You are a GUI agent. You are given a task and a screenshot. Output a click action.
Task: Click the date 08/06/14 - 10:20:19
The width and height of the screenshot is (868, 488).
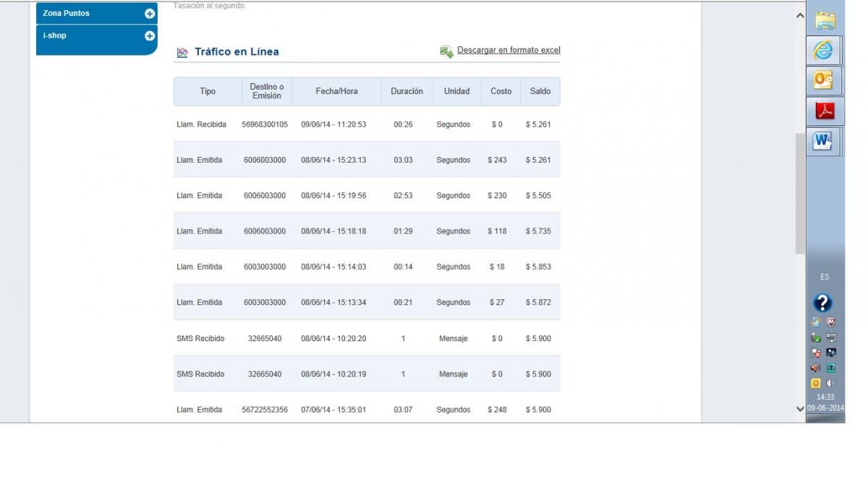point(333,374)
